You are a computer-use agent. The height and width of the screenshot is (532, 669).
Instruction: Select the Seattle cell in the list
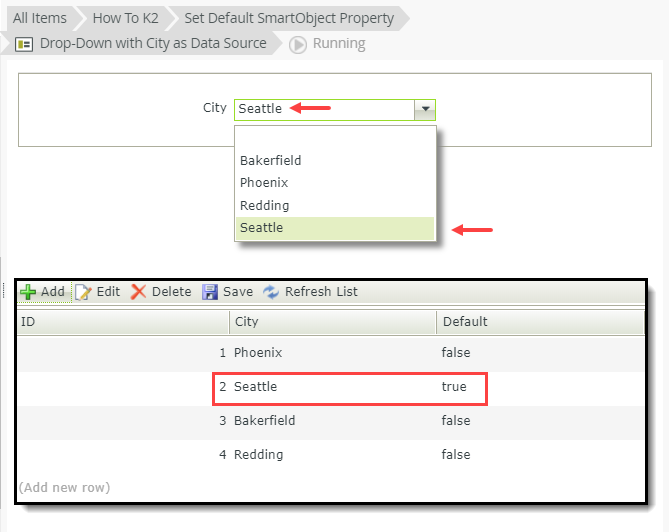pos(256,387)
